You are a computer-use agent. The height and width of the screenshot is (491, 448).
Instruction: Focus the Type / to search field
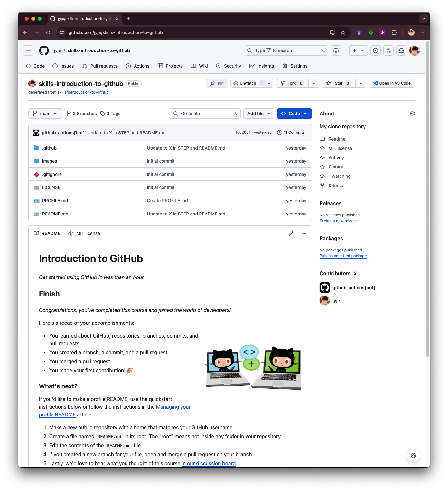282,50
